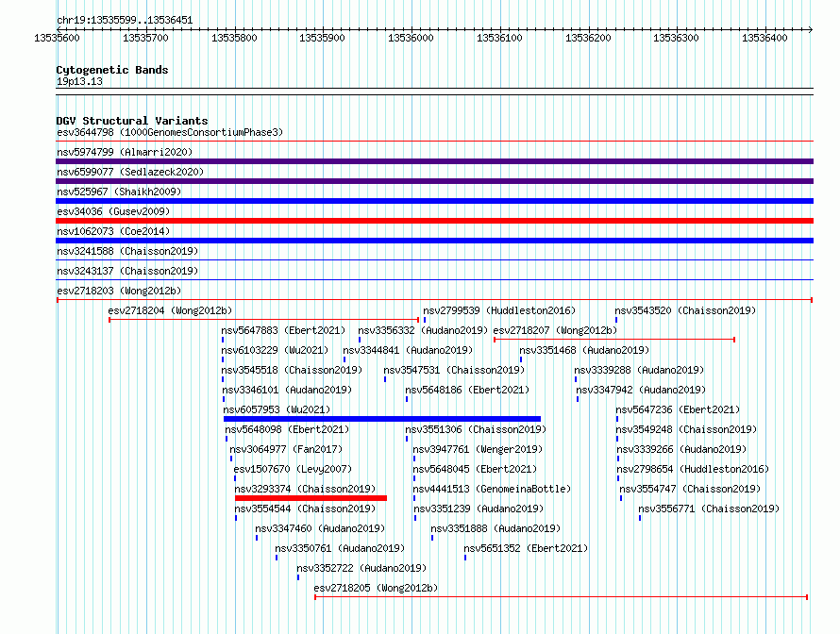Click ruler position 13535800
The image size is (840, 634).
(234, 38)
